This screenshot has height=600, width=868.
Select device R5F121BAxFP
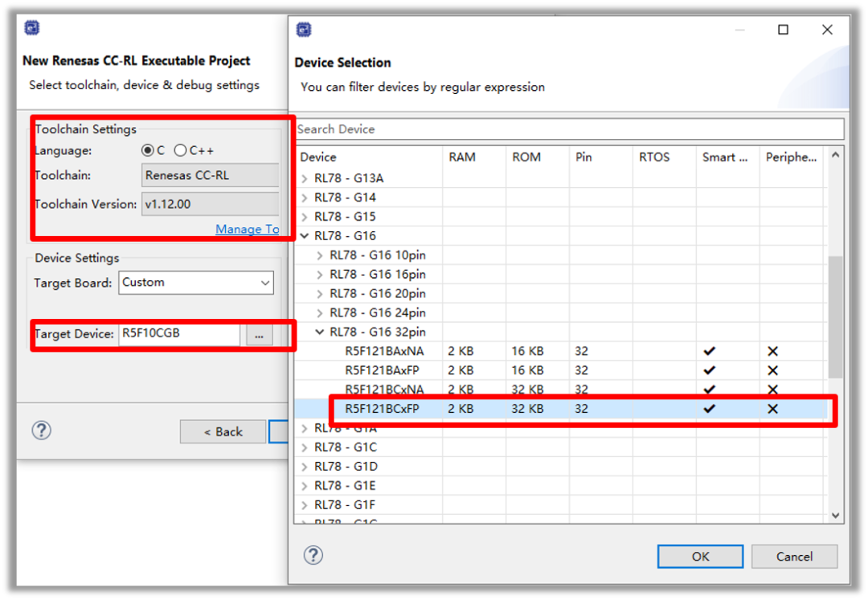[382, 370]
